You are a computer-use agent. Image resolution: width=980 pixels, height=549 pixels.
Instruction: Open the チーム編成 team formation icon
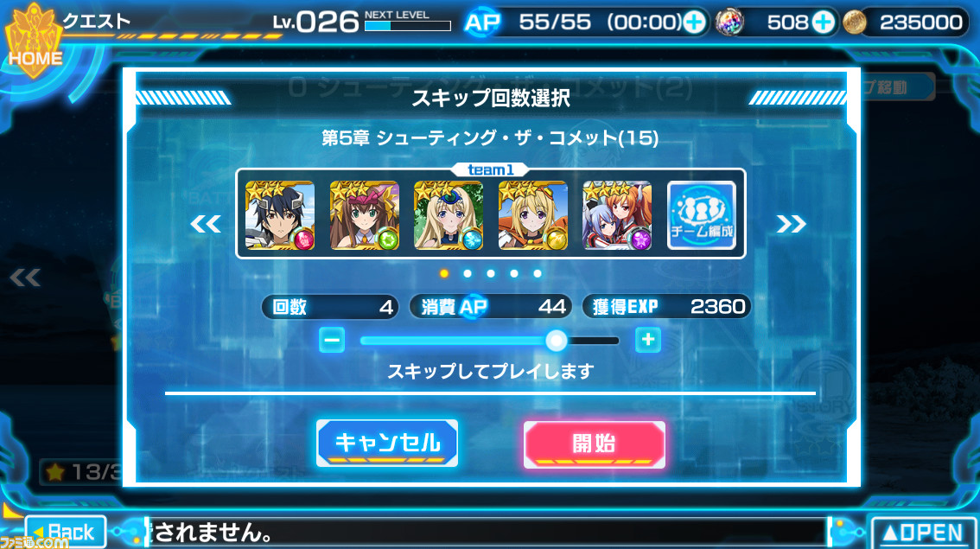tap(701, 215)
